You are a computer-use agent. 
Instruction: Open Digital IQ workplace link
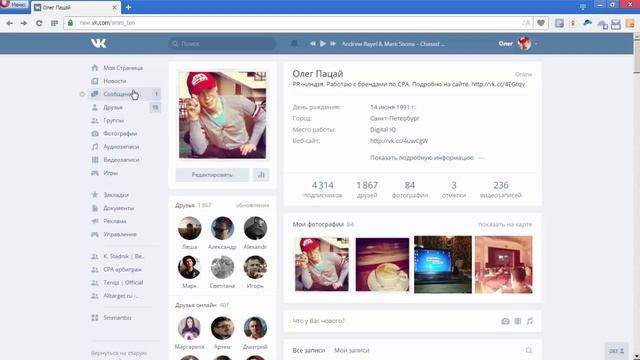coord(383,129)
